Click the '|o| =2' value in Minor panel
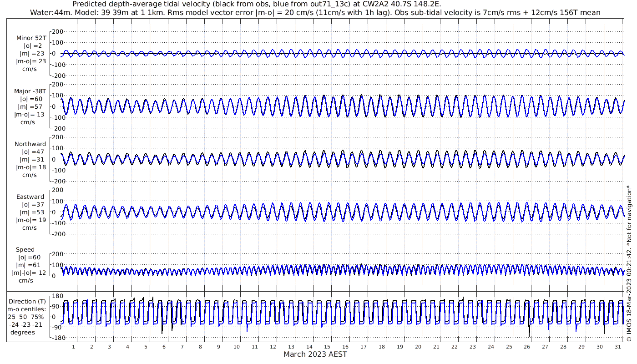The width and height of the screenshot is (637, 364). coord(33,45)
